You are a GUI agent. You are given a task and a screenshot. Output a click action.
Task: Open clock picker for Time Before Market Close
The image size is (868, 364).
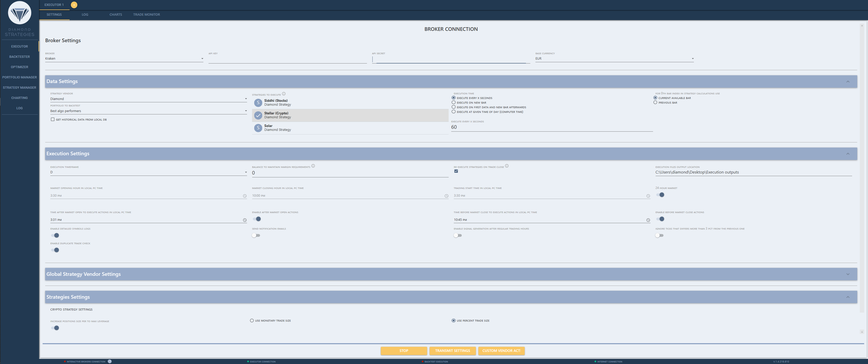click(648, 220)
